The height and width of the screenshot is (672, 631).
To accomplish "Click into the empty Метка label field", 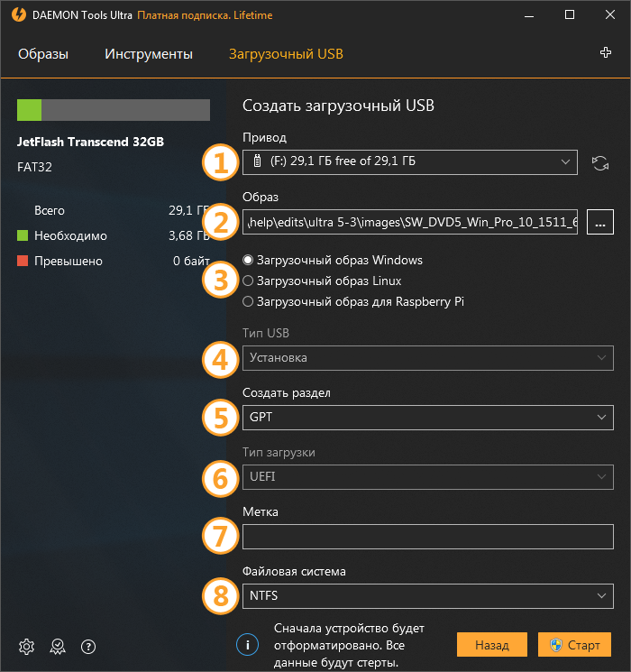I will pos(428,537).
